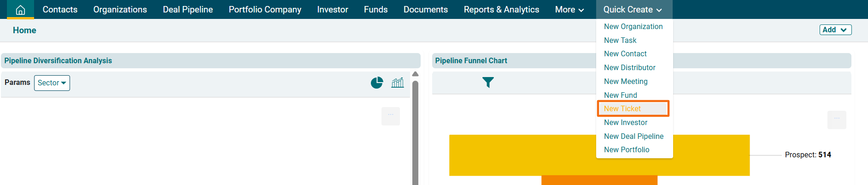
Task: Click the Contacts navigation link
Action: (x=60, y=10)
